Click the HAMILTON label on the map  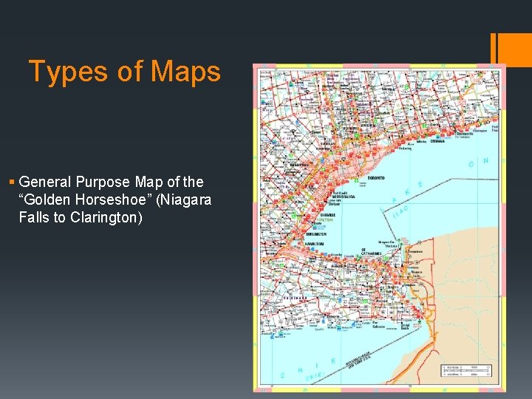point(314,244)
